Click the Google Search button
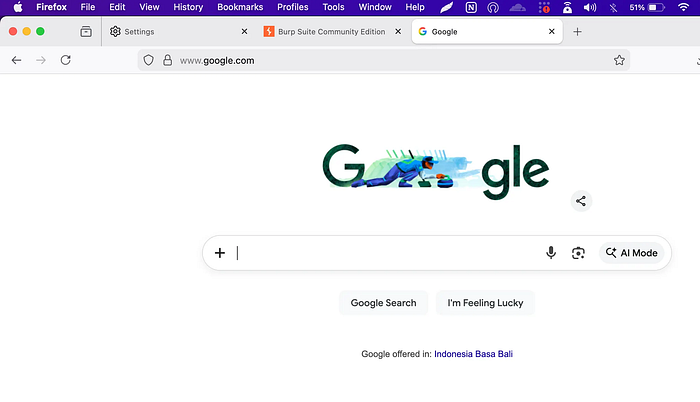 [x=383, y=303]
